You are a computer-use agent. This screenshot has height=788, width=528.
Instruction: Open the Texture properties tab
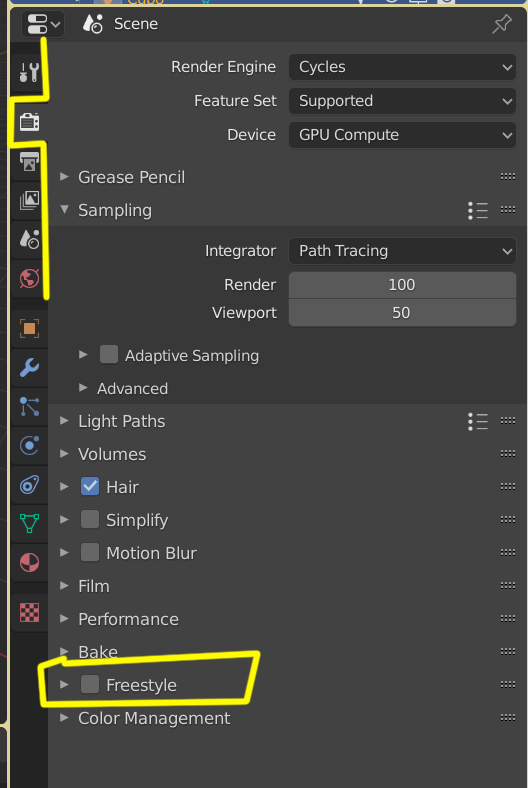click(29, 613)
